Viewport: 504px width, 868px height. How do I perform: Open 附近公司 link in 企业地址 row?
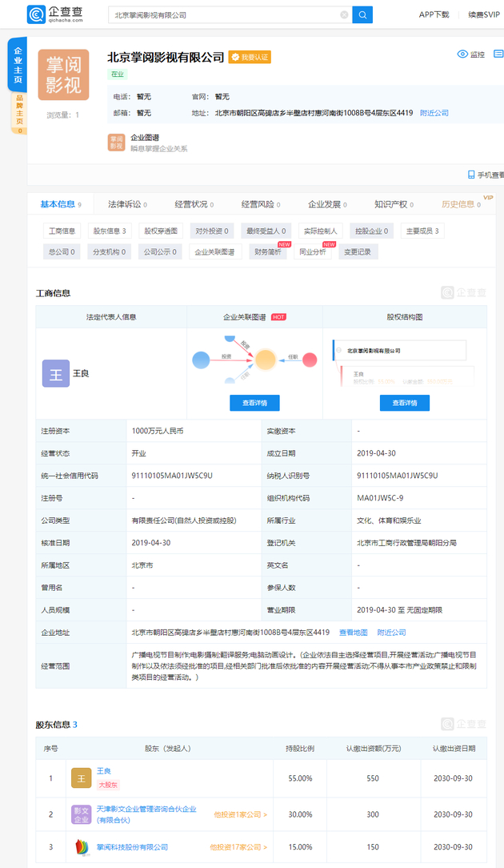[391, 632]
